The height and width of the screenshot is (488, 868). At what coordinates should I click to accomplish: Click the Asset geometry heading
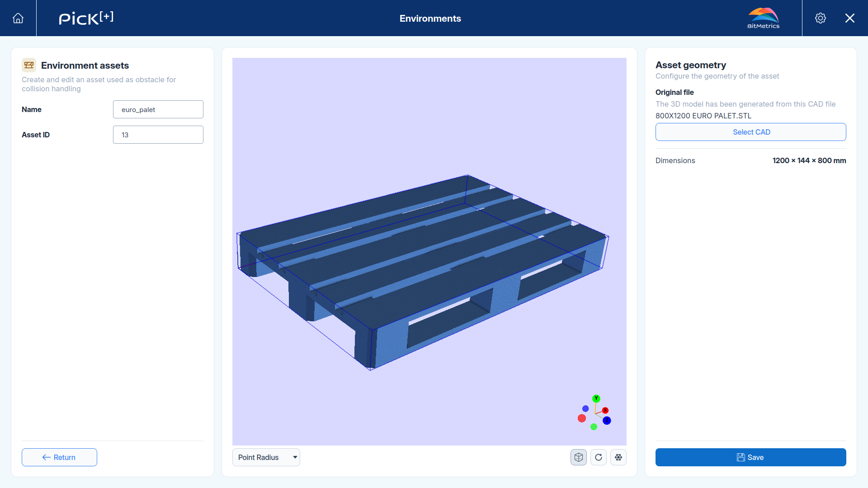pos(691,65)
